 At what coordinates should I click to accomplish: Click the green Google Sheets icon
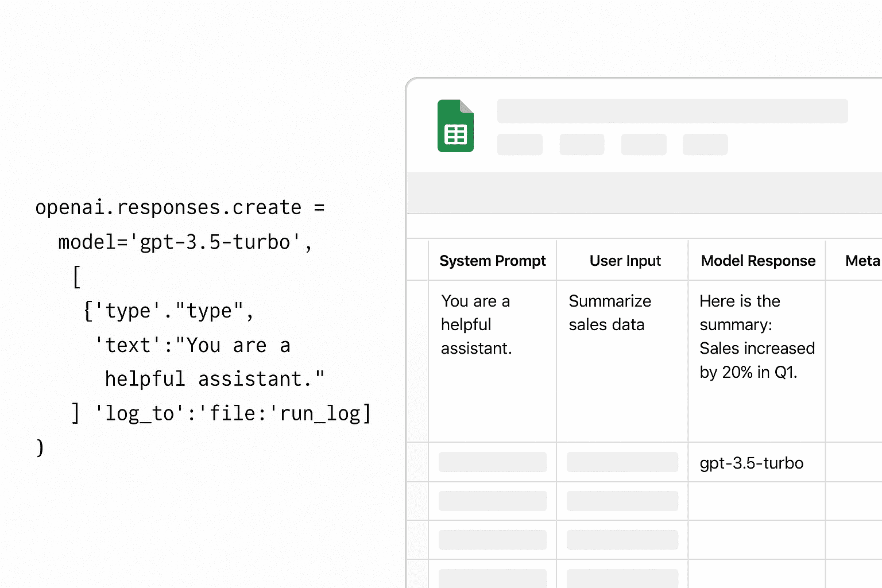pyautogui.click(x=455, y=126)
